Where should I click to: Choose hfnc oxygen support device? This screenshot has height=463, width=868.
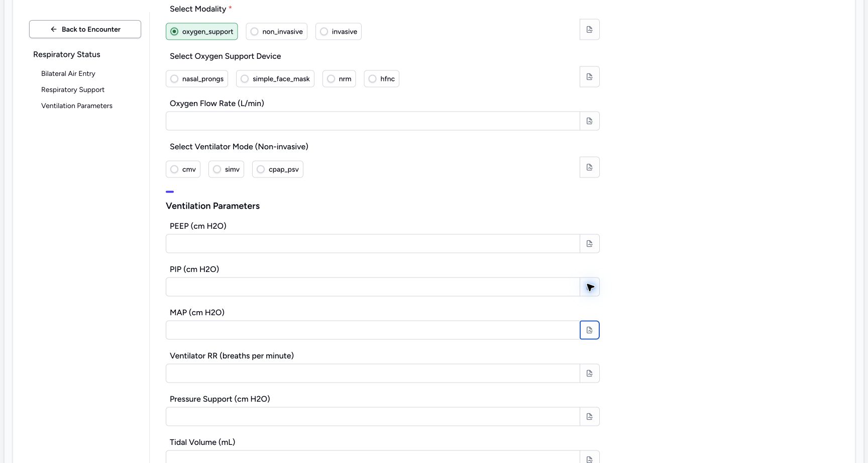tap(382, 79)
